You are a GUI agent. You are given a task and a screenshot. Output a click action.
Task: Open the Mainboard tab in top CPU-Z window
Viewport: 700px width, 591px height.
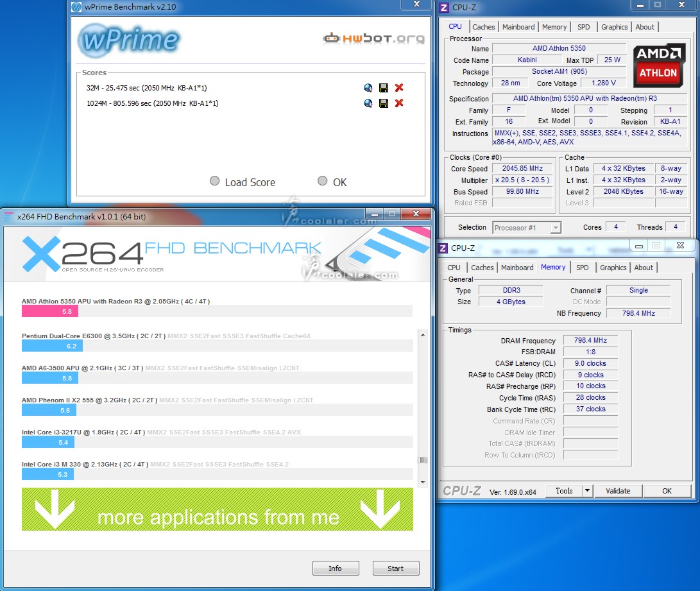518,27
